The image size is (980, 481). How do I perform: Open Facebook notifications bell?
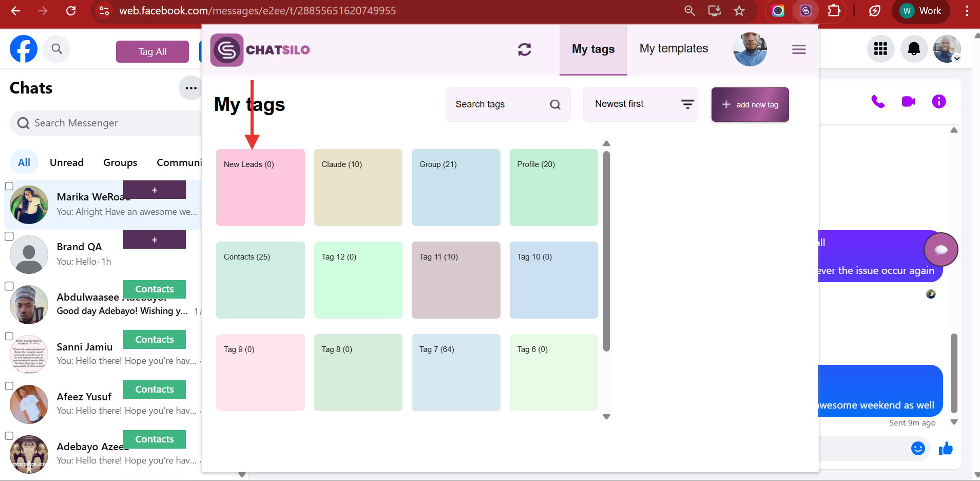pos(914,49)
